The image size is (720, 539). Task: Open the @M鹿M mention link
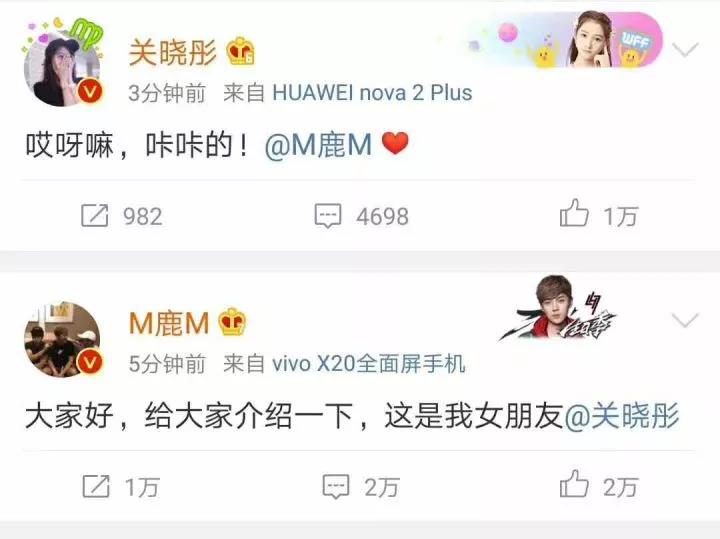318,145
